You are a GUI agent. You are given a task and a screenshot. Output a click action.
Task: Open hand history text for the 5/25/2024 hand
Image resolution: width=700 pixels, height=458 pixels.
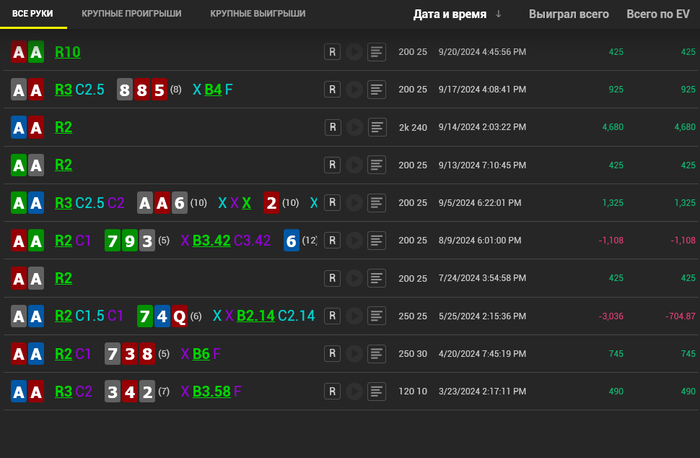click(377, 316)
